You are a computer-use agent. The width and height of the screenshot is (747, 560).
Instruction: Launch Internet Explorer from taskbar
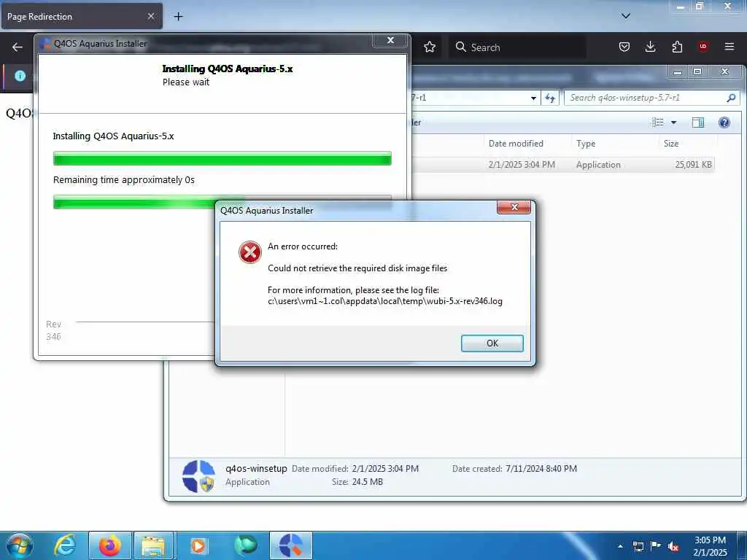pyautogui.click(x=65, y=545)
